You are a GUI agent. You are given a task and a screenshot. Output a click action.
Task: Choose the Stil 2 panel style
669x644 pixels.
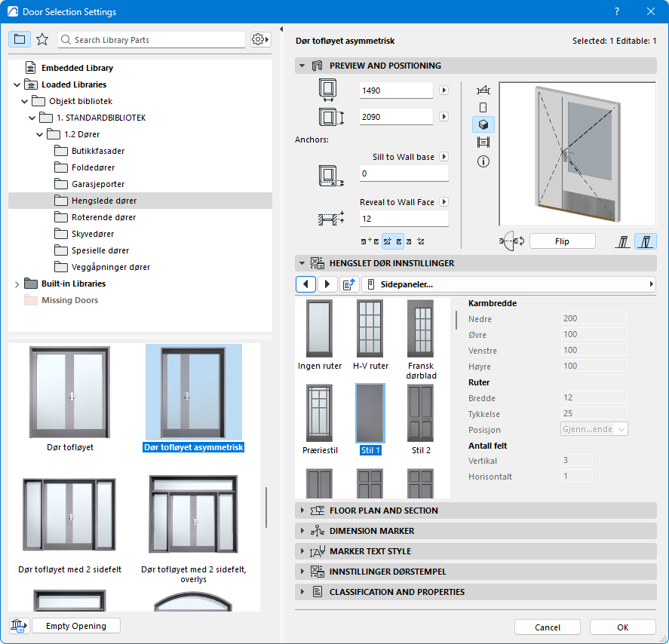pos(421,413)
